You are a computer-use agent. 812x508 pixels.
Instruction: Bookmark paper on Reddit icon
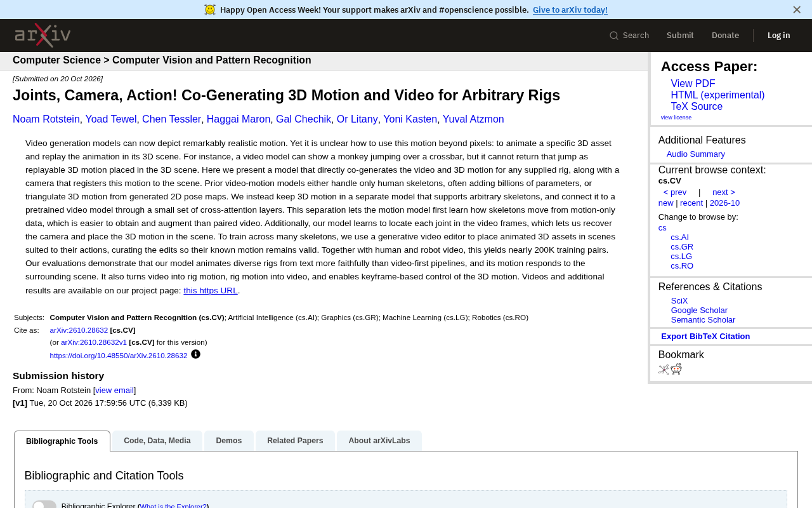pos(676,370)
